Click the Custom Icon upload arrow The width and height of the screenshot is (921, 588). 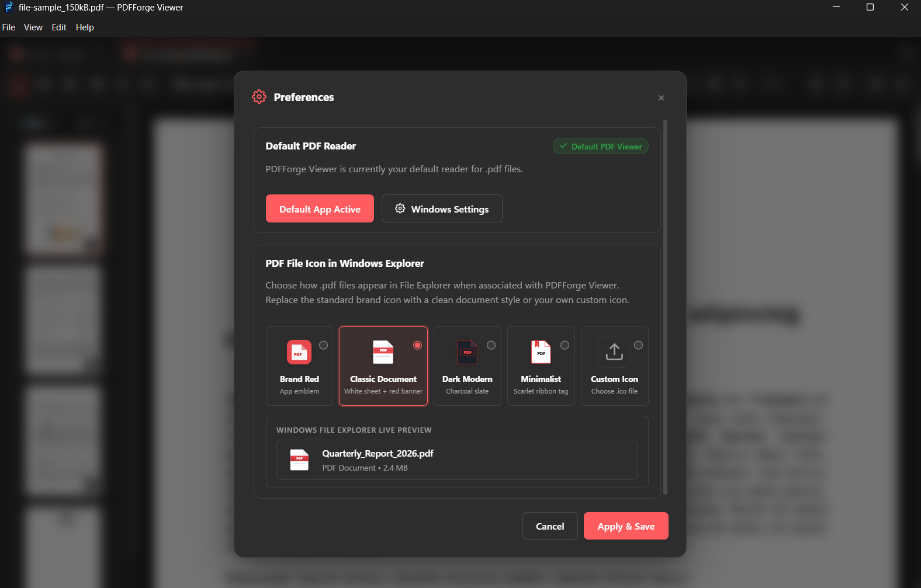(614, 352)
